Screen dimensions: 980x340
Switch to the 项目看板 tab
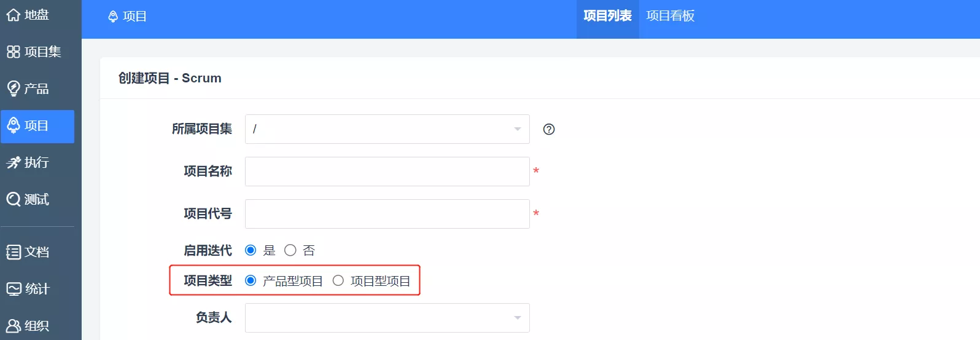tap(671, 16)
